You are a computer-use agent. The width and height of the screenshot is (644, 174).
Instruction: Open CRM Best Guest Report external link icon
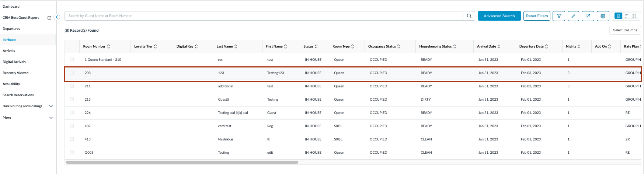click(49, 18)
